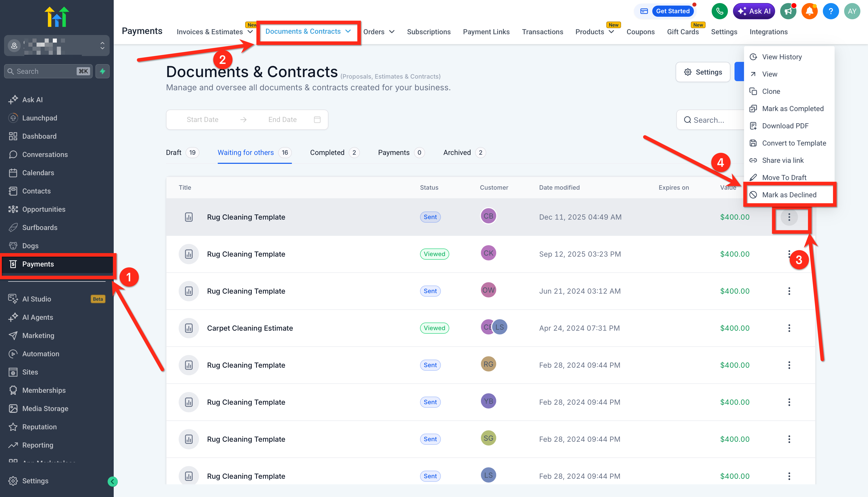Click the calendar icon in date range
The height and width of the screenshot is (497, 868).
pyautogui.click(x=317, y=119)
